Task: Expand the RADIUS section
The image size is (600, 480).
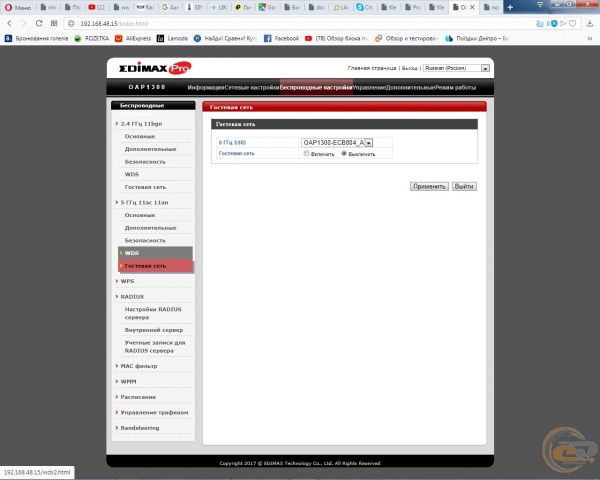Action: [132, 297]
